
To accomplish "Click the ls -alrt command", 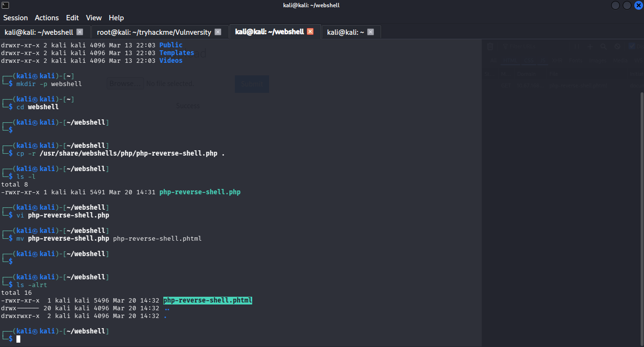I will 32,285.
